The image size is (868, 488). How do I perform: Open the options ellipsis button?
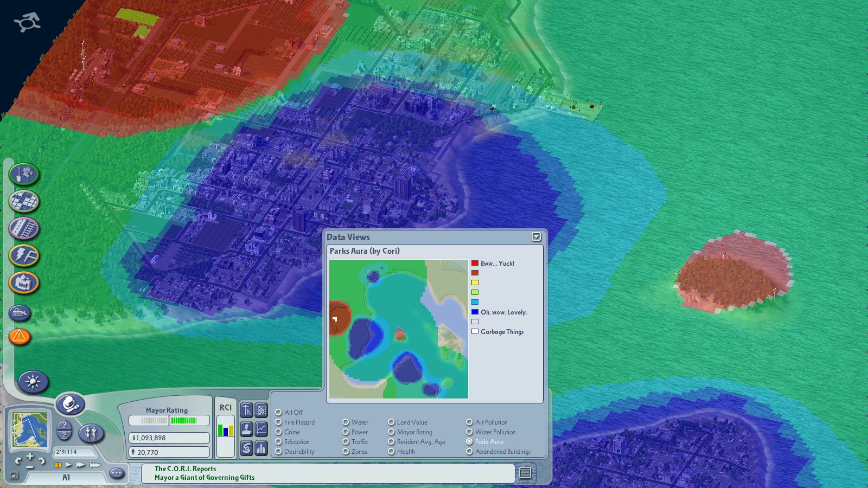117,473
